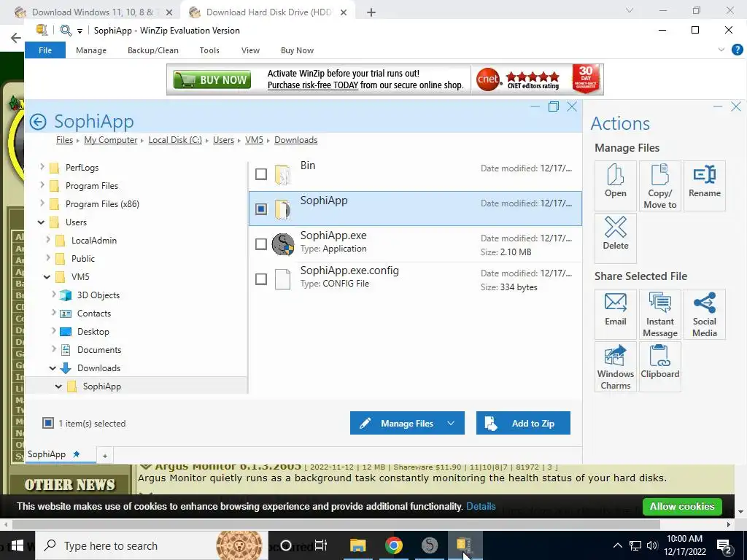Click the Details cookie link
747x560 pixels.
(481, 506)
